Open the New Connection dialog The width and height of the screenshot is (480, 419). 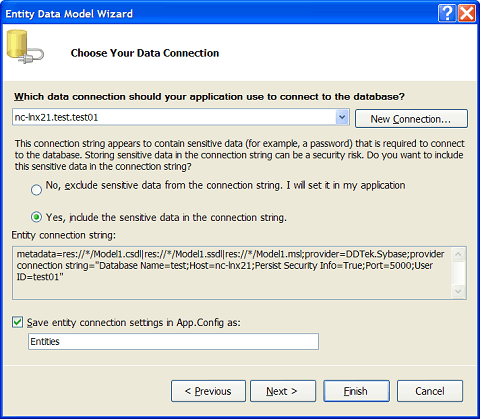411,119
